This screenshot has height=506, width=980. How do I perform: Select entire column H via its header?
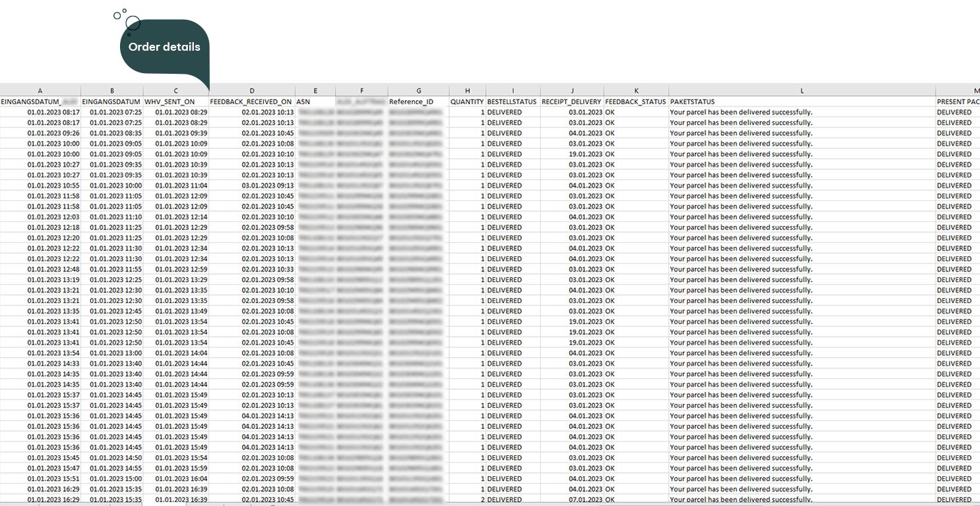tap(467, 91)
